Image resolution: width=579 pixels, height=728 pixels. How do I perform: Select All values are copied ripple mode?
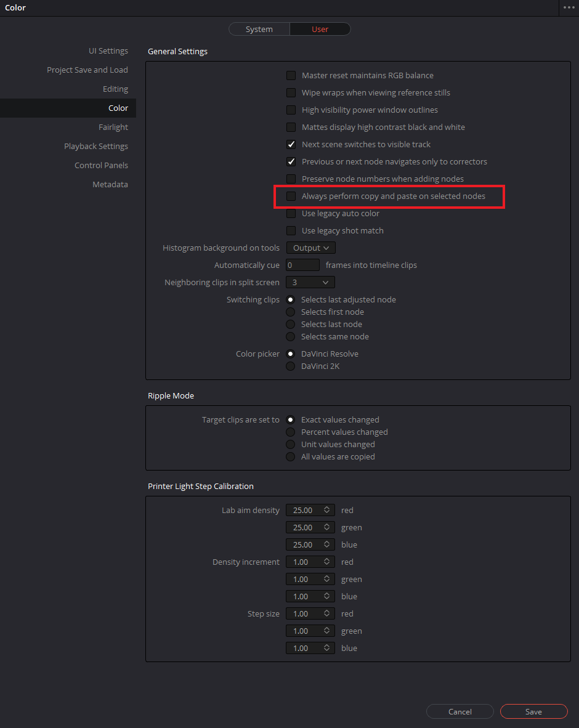(x=291, y=456)
